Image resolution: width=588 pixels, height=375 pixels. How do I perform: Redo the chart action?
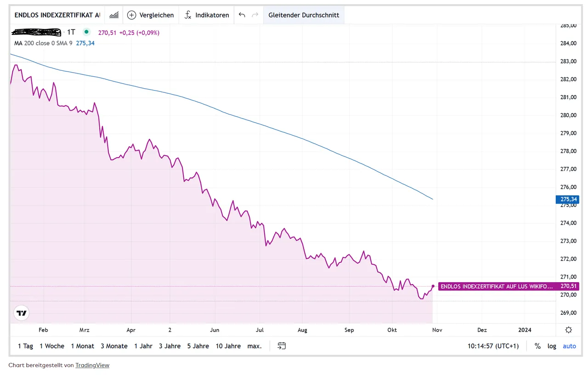click(x=255, y=15)
